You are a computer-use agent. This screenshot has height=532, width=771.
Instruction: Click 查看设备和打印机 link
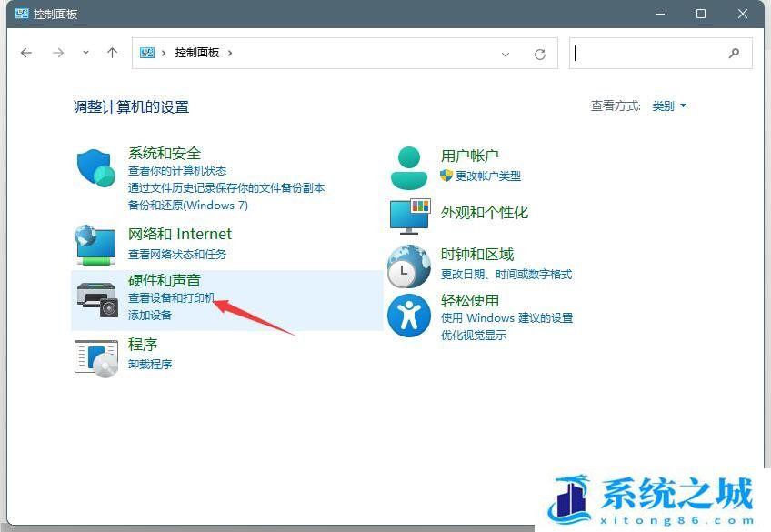tap(171, 298)
